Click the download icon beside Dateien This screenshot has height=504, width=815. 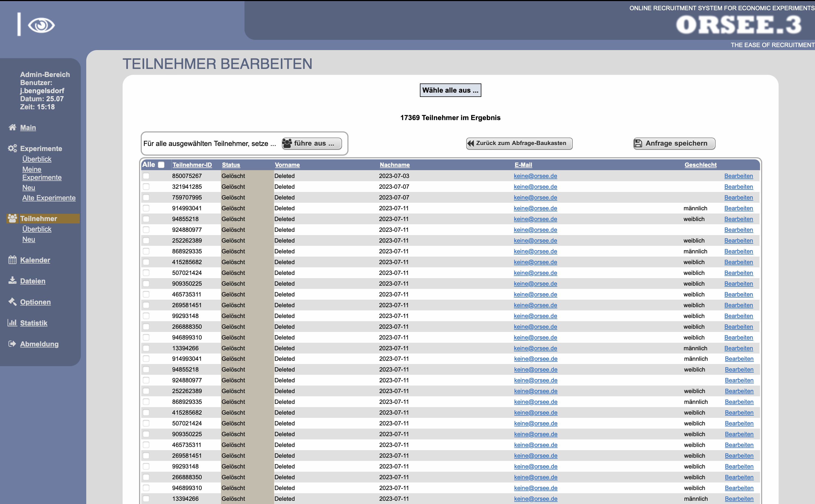pos(12,280)
